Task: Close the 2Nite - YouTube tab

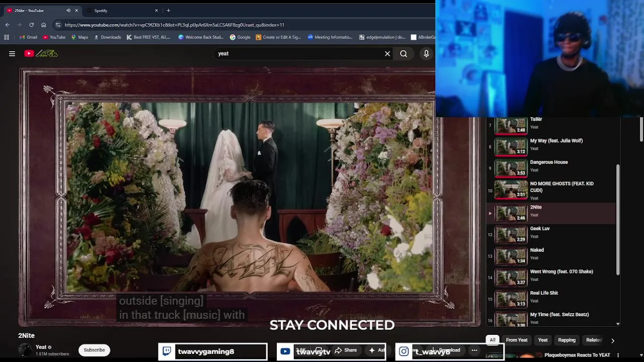Action: (76, 11)
